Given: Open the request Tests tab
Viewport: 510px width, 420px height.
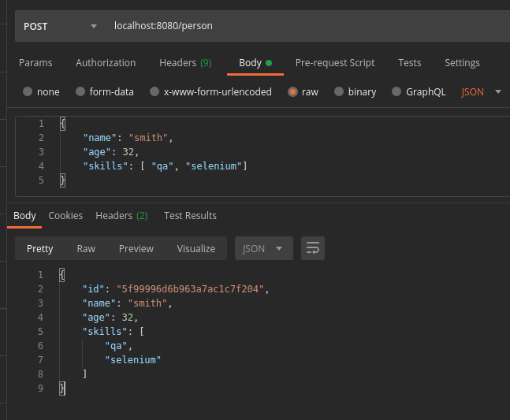Looking at the screenshot, I should click(409, 62).
